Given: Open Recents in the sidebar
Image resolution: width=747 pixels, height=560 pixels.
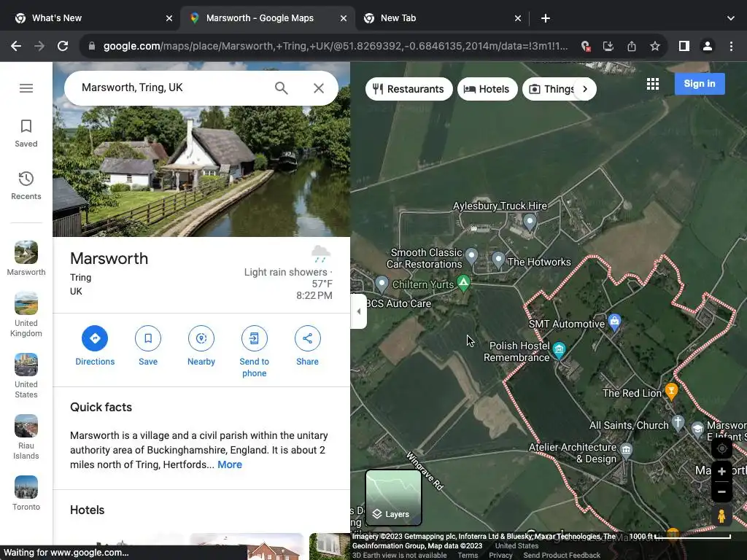Looking at the screenshot, I should coord(26,186).
